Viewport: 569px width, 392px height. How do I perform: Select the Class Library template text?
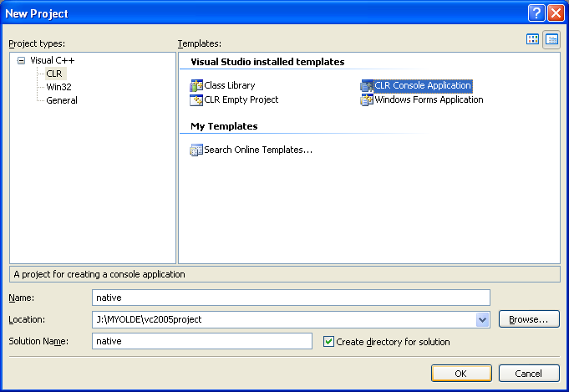pos(230,85)
